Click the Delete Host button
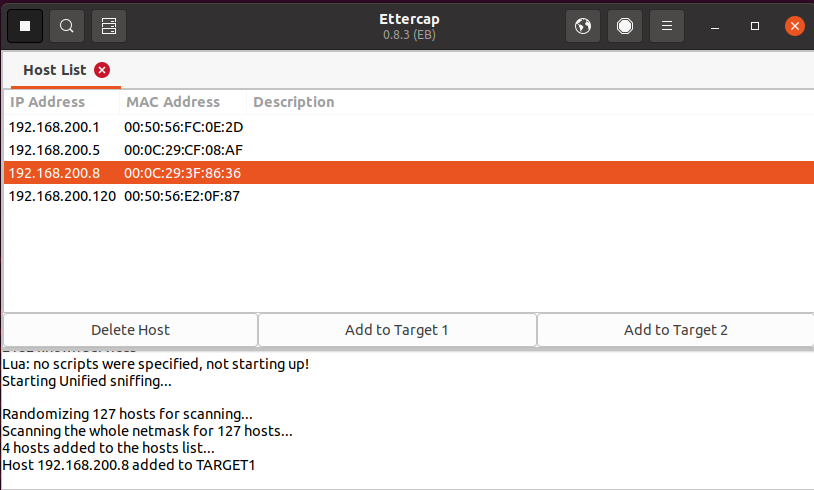 point(130,330)
